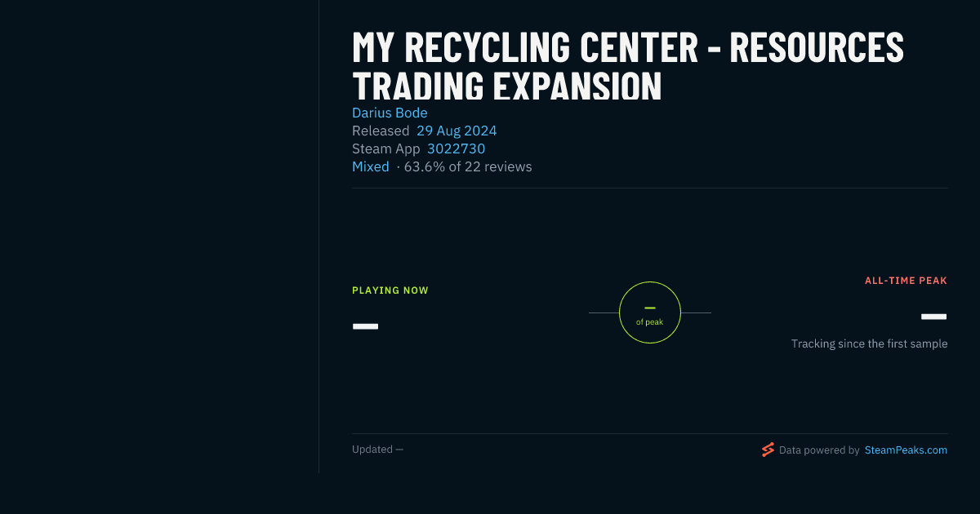Open the SteamPeaks.com link

(906, 450)
